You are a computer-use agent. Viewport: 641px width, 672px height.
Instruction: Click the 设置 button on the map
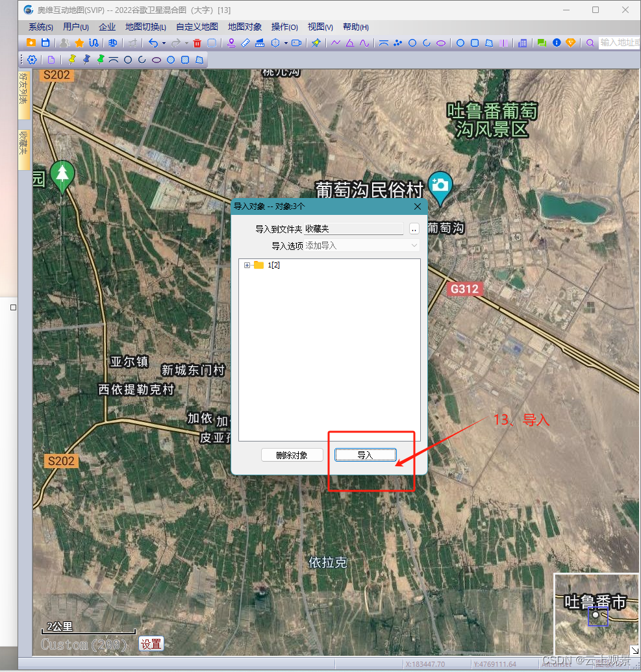151,643
